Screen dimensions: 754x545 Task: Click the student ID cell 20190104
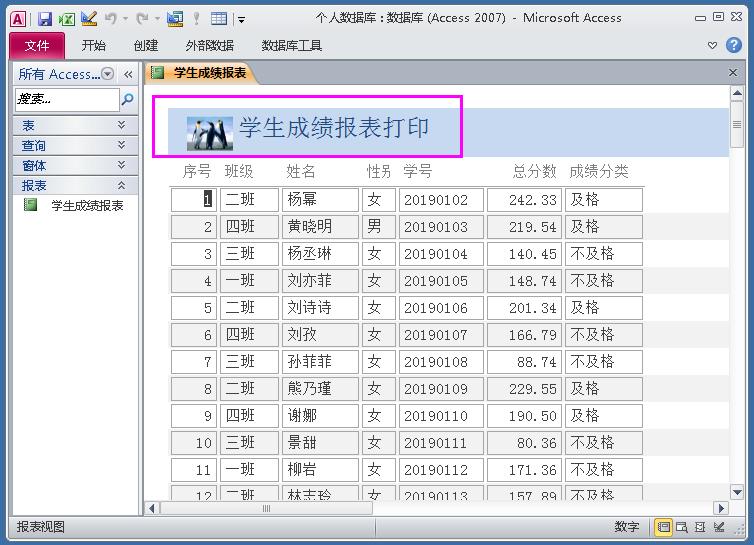pyautogui.click(x=441, y=253)
